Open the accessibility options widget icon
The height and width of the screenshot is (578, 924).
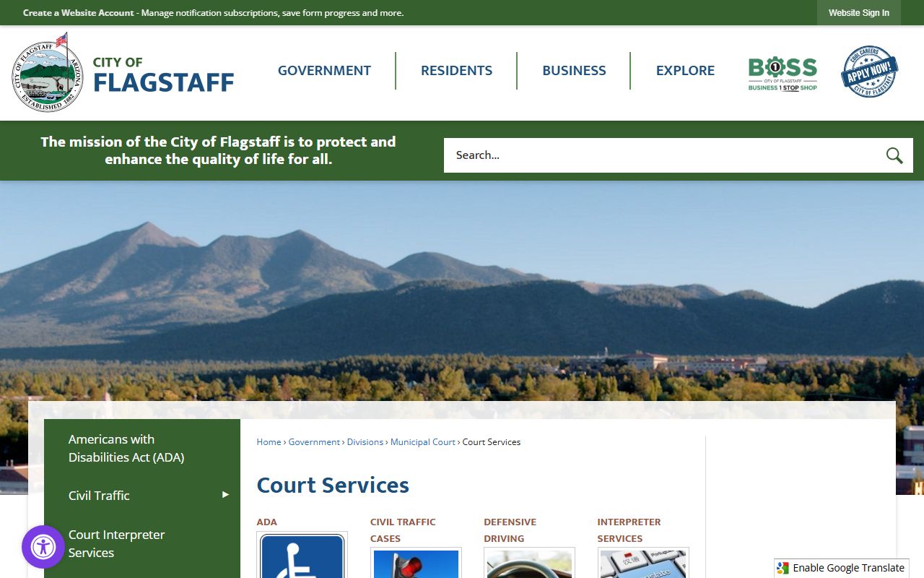pos(43,547)
